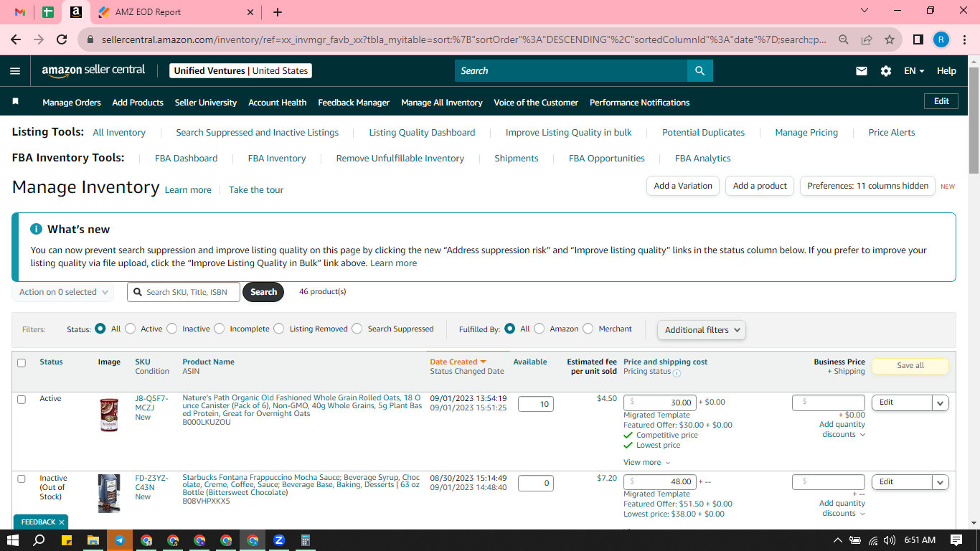The height and width of the screenshot is (551, 980).
Task: Click the bookmark flag icon before Manage Orders
Action: (16, 102)
